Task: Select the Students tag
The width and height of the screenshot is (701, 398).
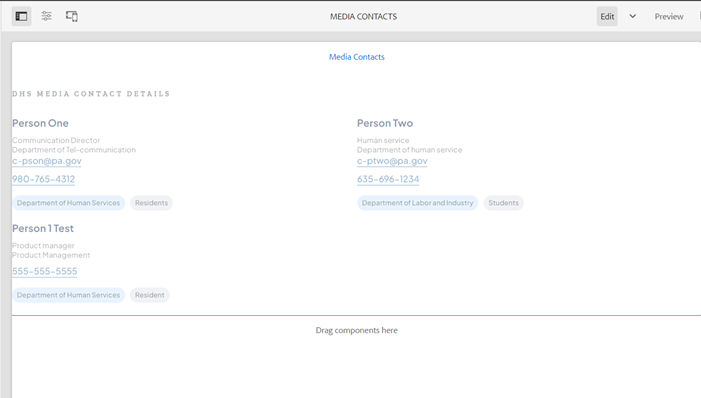Action: (x=503, y=203)
